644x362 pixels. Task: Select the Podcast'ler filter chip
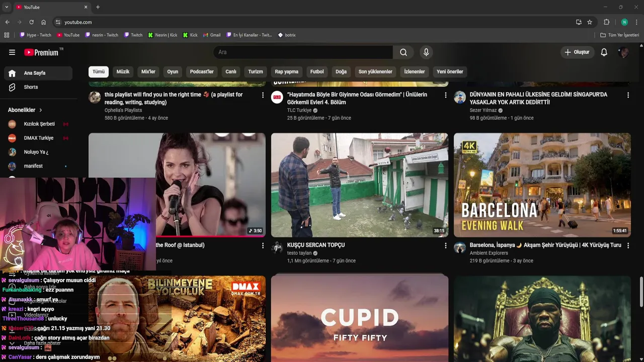coord(202,71)
